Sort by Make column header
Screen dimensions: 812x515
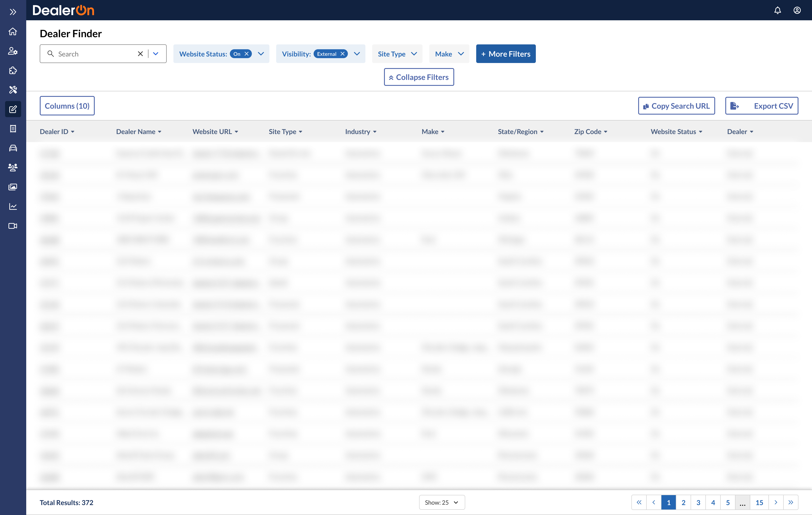[x=433, y=131]
